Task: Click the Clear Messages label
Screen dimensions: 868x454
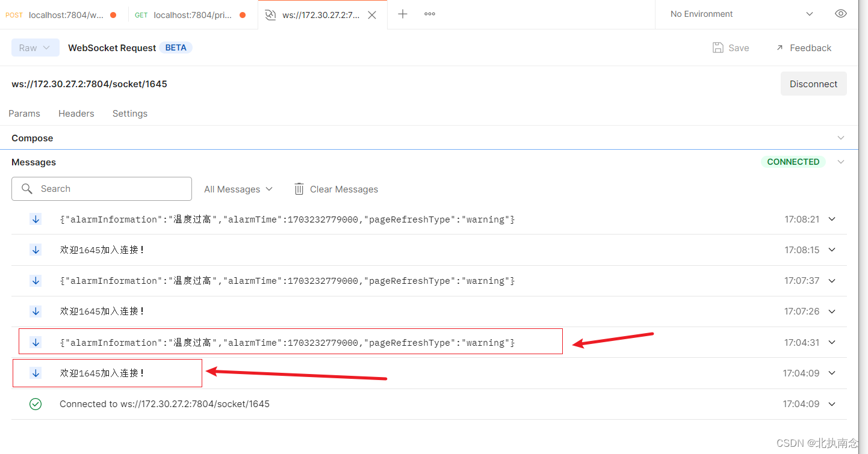Action: (x=344, y=189)
